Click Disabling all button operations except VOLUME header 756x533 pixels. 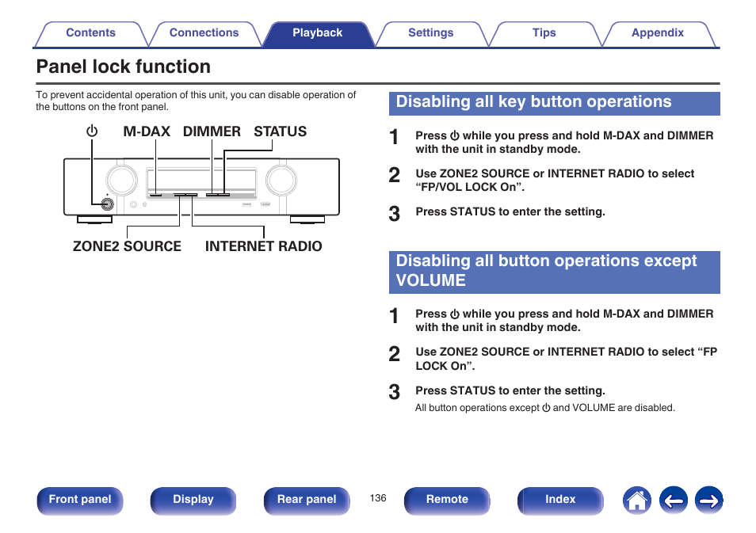[555, 272]
